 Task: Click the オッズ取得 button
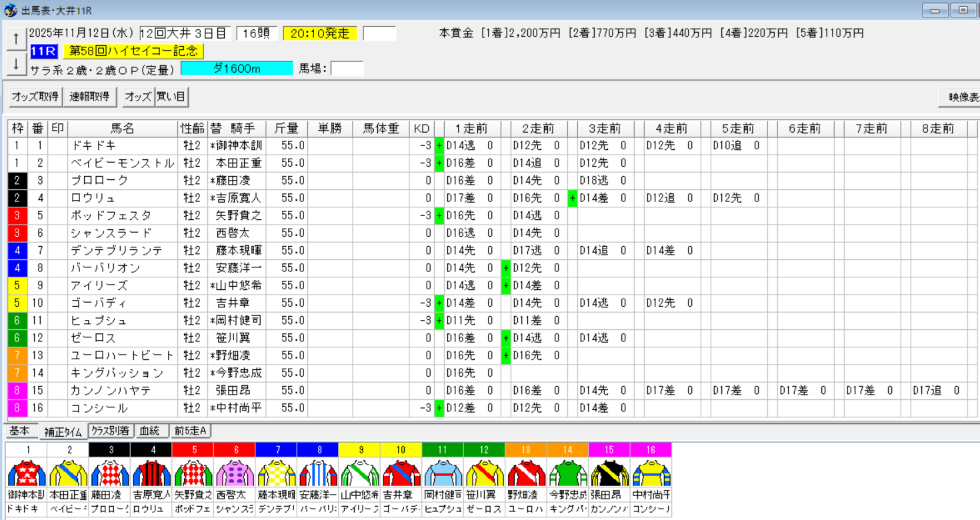[x=35, y=97]
